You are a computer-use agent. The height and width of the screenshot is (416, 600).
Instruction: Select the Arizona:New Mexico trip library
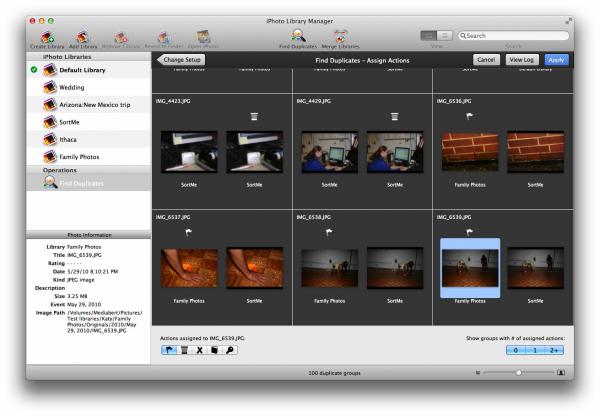89,104
